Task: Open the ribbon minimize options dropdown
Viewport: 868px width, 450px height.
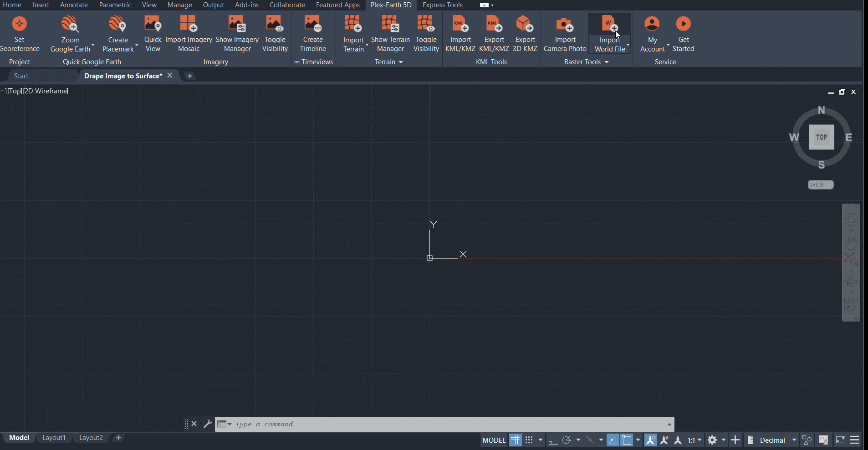Action: [492, 5]
